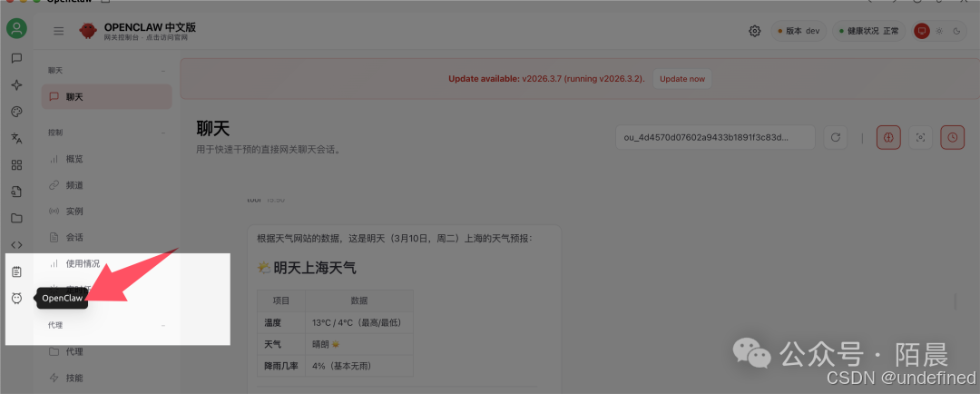Click the 项目 table header
The height and width of the screenshot is (394, 980).
click(x=281, y=300)
